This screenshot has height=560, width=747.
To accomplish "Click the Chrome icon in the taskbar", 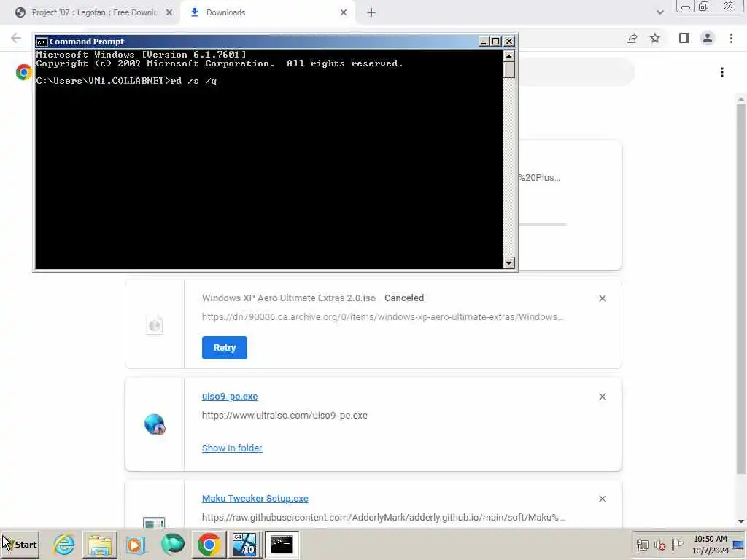I will (209, 544).
